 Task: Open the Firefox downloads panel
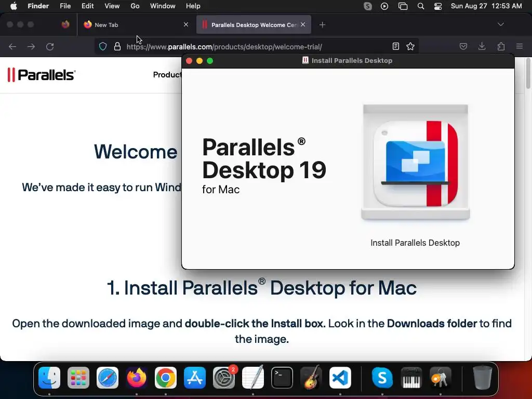482,46
